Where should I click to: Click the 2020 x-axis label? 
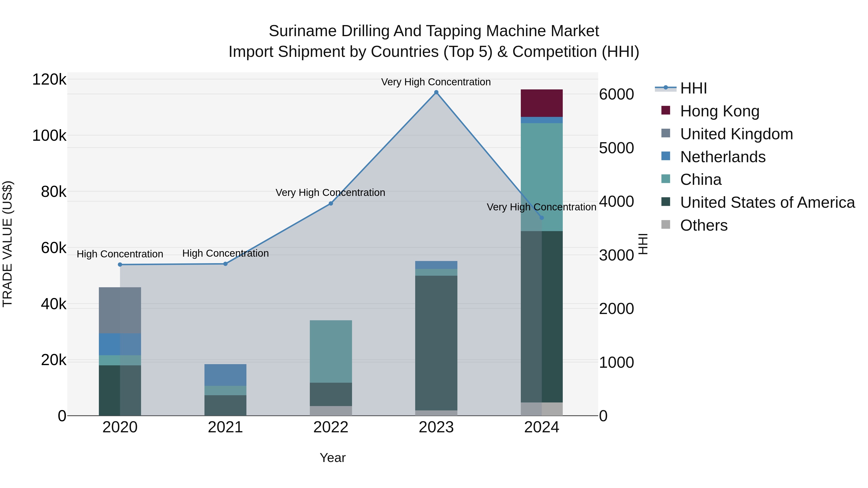tap(120, 427)
